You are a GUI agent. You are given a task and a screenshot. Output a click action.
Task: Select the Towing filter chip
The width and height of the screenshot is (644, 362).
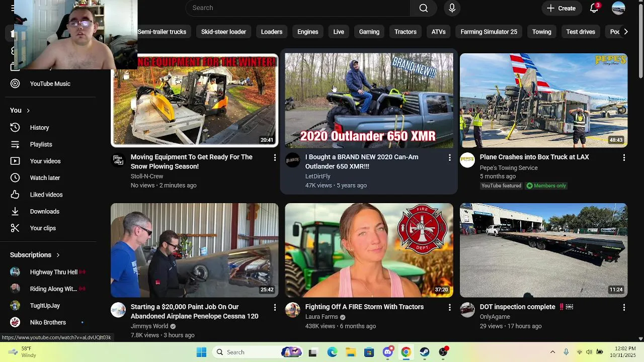[542, 32]
